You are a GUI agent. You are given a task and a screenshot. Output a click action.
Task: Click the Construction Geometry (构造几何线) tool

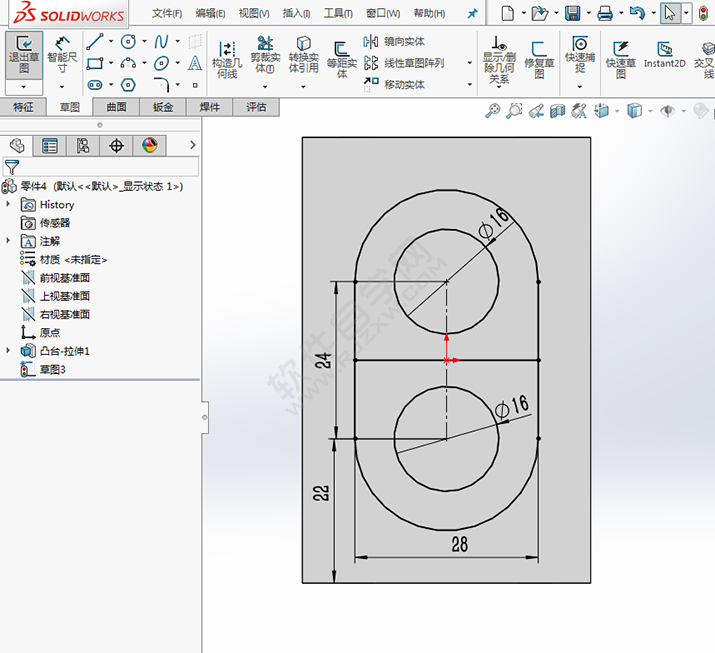pyautogui.click(x=227, y=59)
